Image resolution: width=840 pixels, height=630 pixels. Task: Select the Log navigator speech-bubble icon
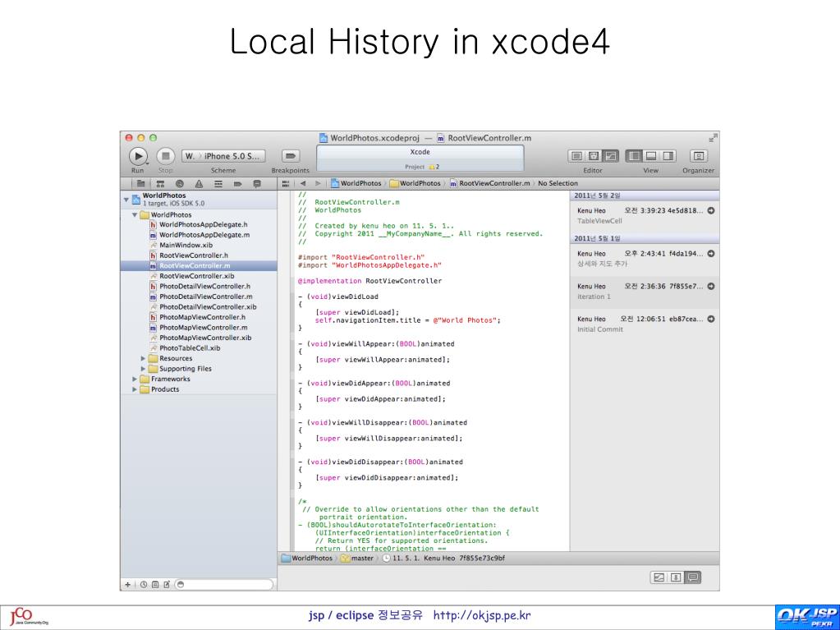257,184
